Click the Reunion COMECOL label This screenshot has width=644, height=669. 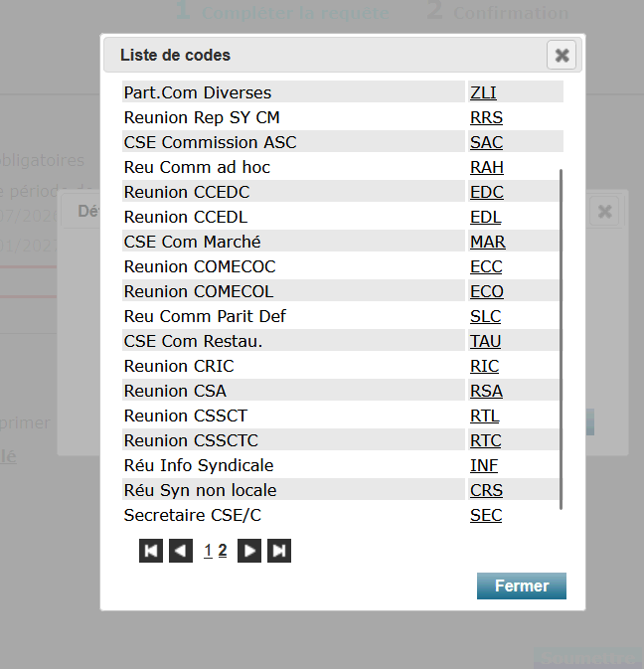tap(199, 291)
